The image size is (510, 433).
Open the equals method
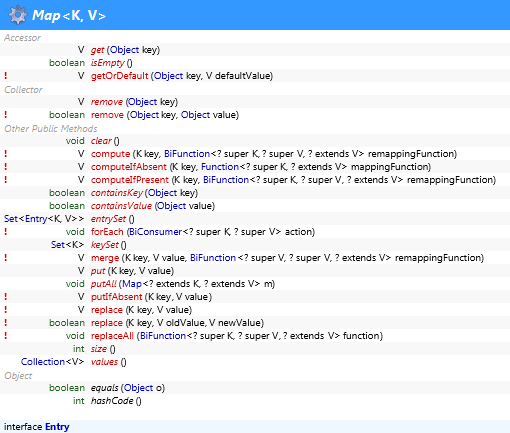tap(105, 388)
